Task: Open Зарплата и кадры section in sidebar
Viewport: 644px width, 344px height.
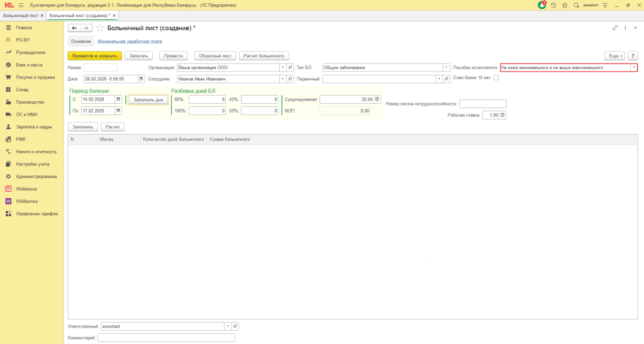Action: click(x=34, y=126)
